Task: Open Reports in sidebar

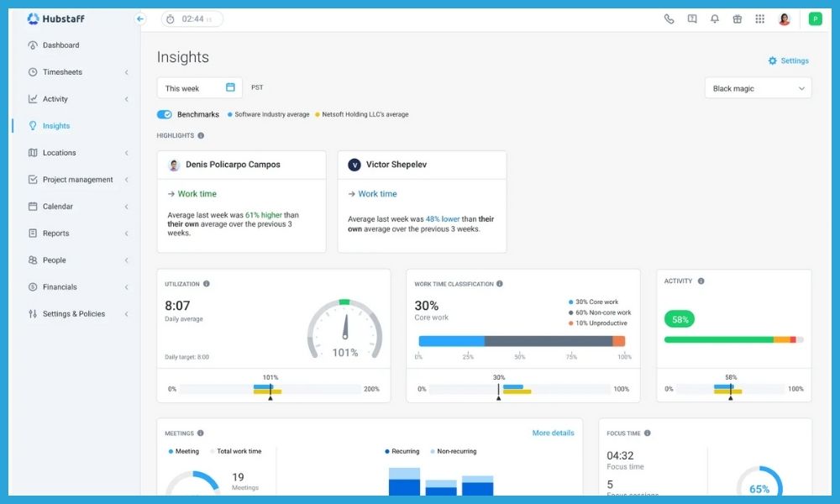Action: [55, 234]
